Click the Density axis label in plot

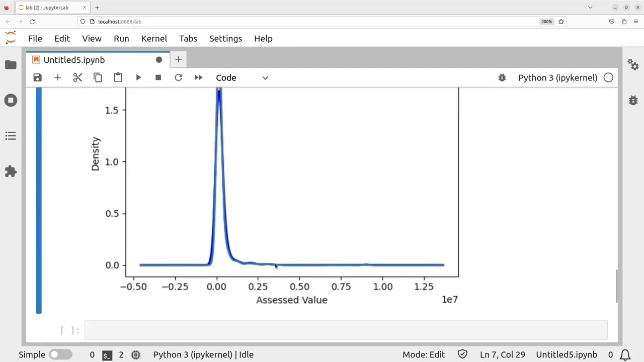tap(96, 154)
